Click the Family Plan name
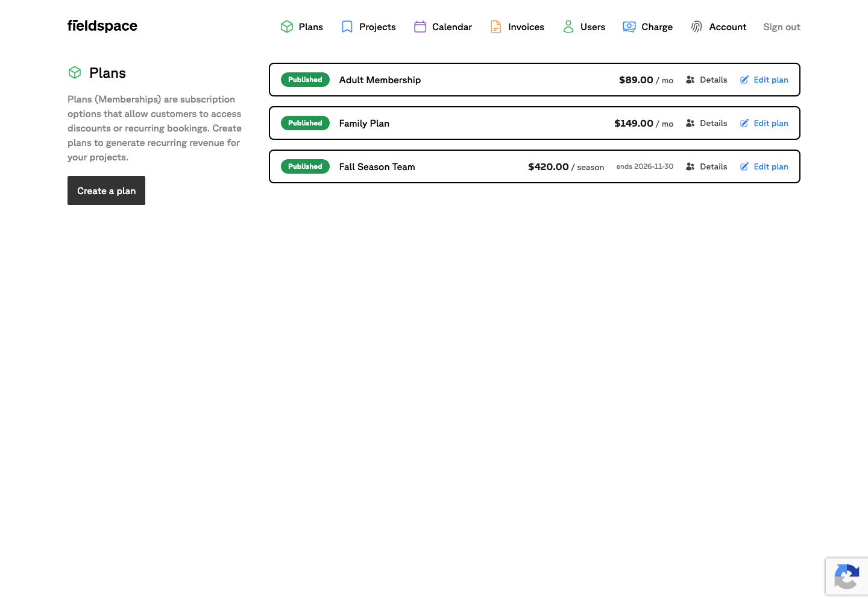Image resolution: width=868 pixels, height=603 pixels. (364, 123)
